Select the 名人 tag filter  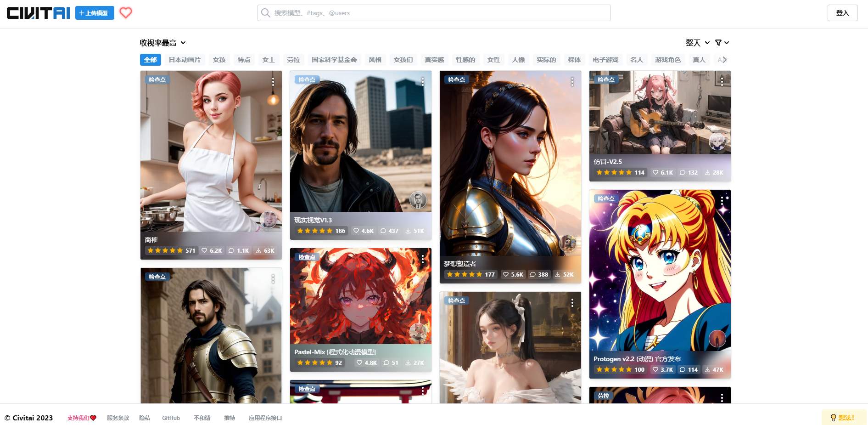coord(637,60)
